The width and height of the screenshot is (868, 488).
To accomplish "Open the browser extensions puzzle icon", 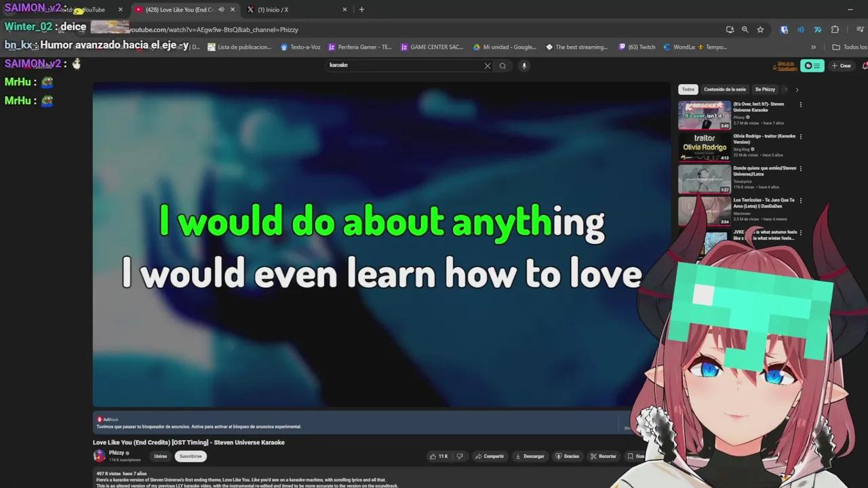I will pos(835,30).
